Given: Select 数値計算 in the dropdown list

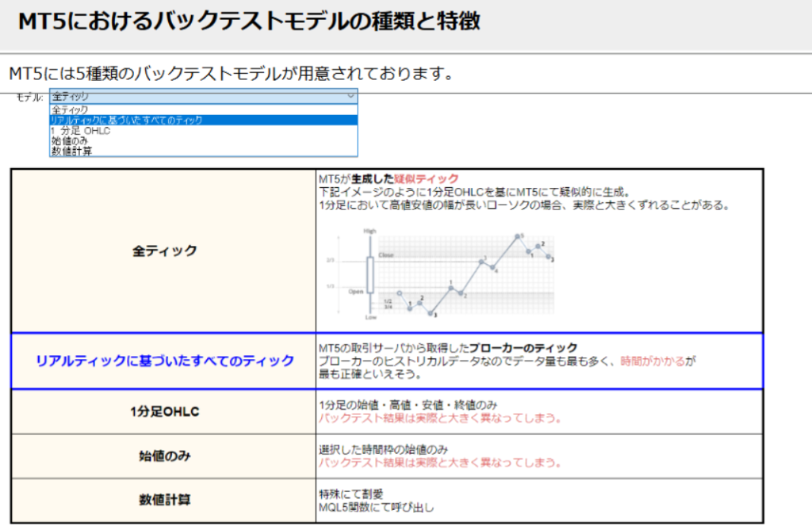Looking at the screenshot, I should pyautogui.click(x=204, y=151).
